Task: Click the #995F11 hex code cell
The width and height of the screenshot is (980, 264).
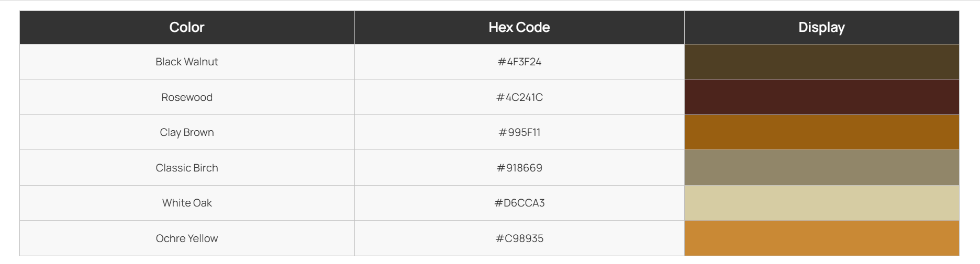Action: click(519, 132)
